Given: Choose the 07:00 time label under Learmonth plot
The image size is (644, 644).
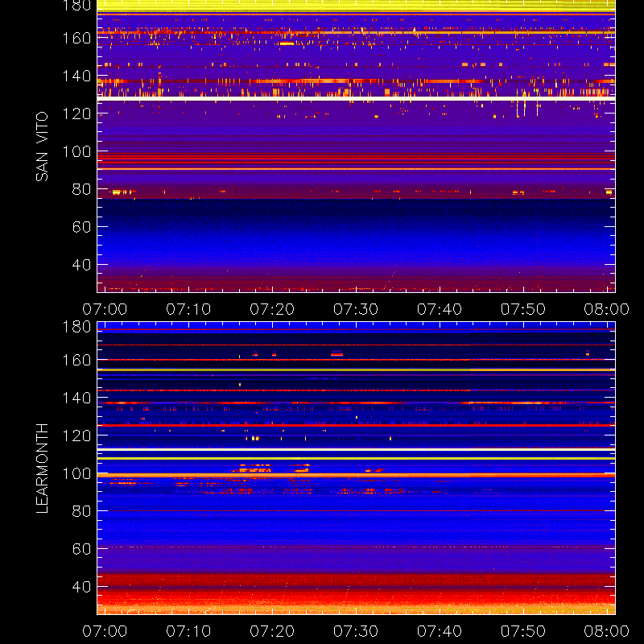Looking at the screenshot, I should click(x=105, y=631).
